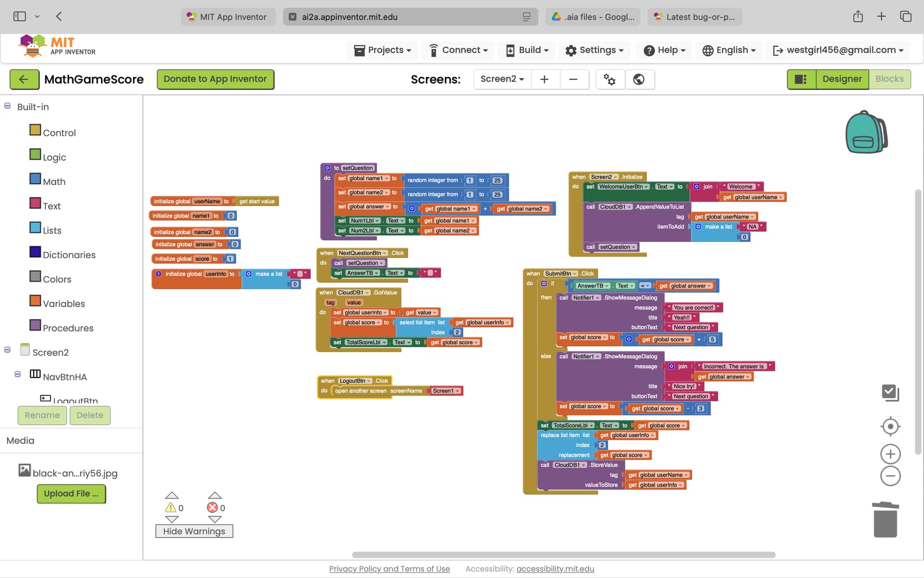This screenshot has width=924, height=578.
Task: Open the Projects menu
Action: coord(382,50)
